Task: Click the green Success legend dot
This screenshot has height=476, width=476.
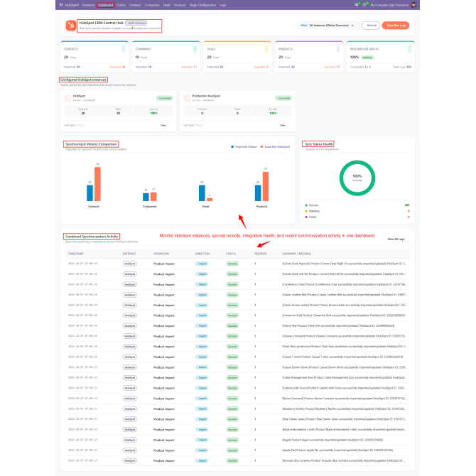Action: point(306,205)
